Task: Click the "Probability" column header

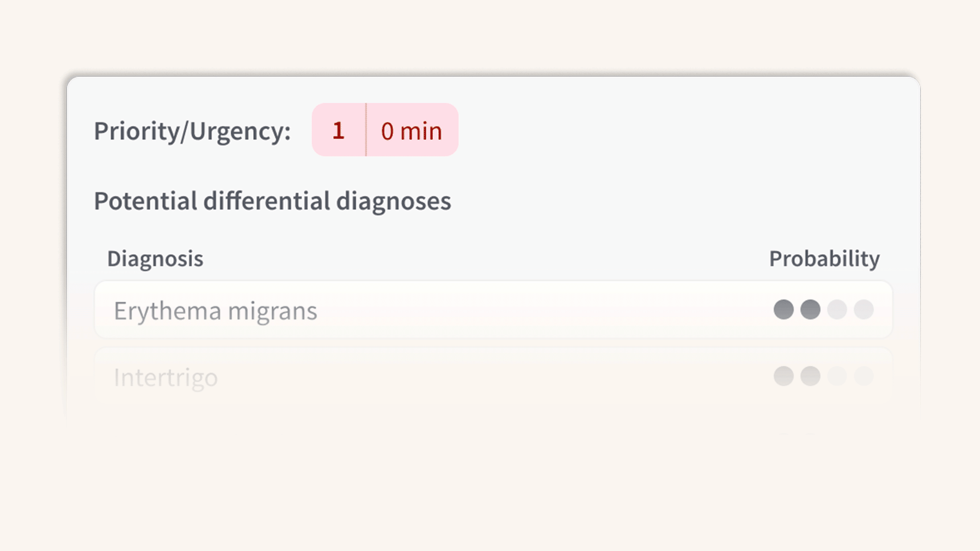Action: tap(824, 259)
